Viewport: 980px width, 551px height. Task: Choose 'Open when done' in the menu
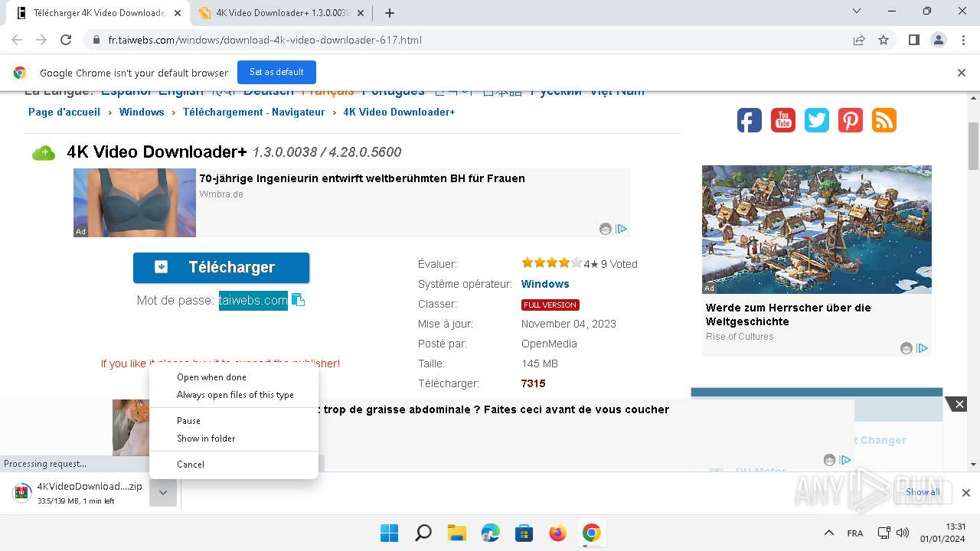coord(234,377)
